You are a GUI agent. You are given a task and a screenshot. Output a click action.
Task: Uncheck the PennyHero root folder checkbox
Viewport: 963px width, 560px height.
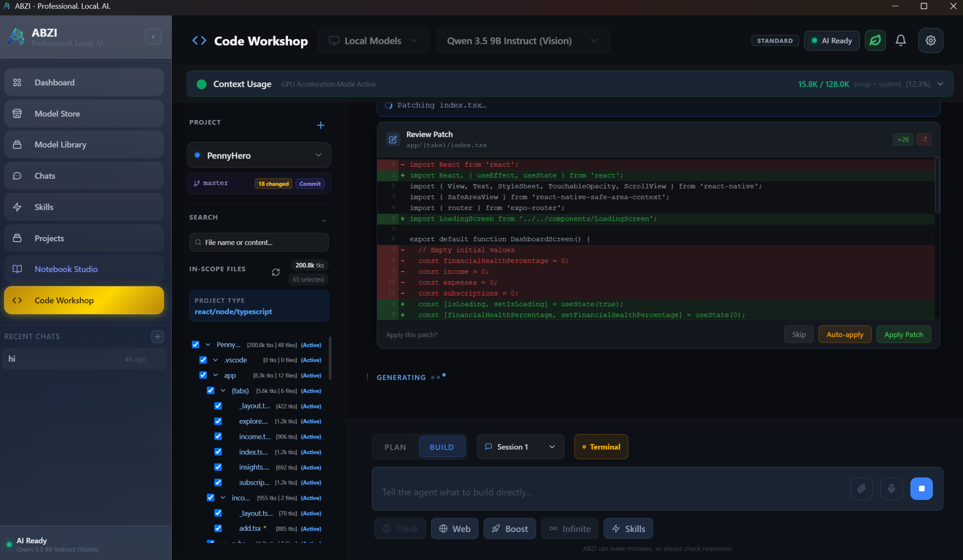pos(196,345)
